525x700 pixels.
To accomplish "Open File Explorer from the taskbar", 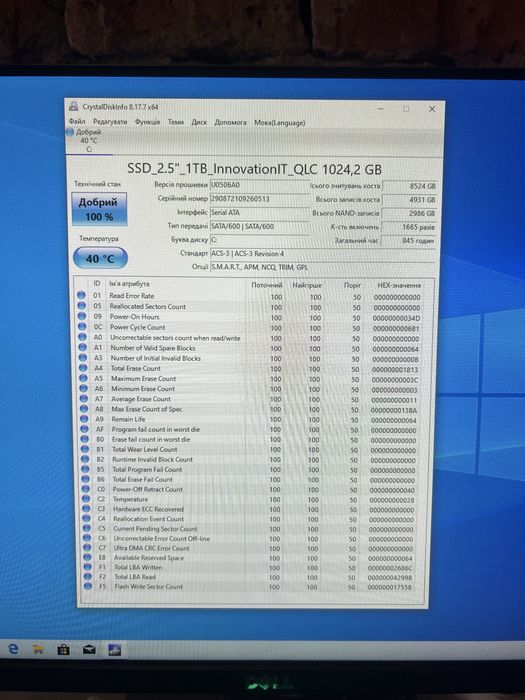I will pyautogui.click(x=39, y=650).
